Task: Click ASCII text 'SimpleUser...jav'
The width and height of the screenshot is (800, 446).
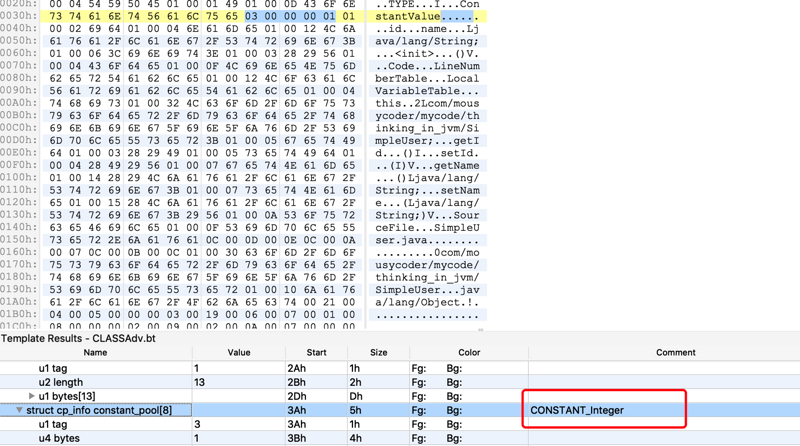Action: 427,290
